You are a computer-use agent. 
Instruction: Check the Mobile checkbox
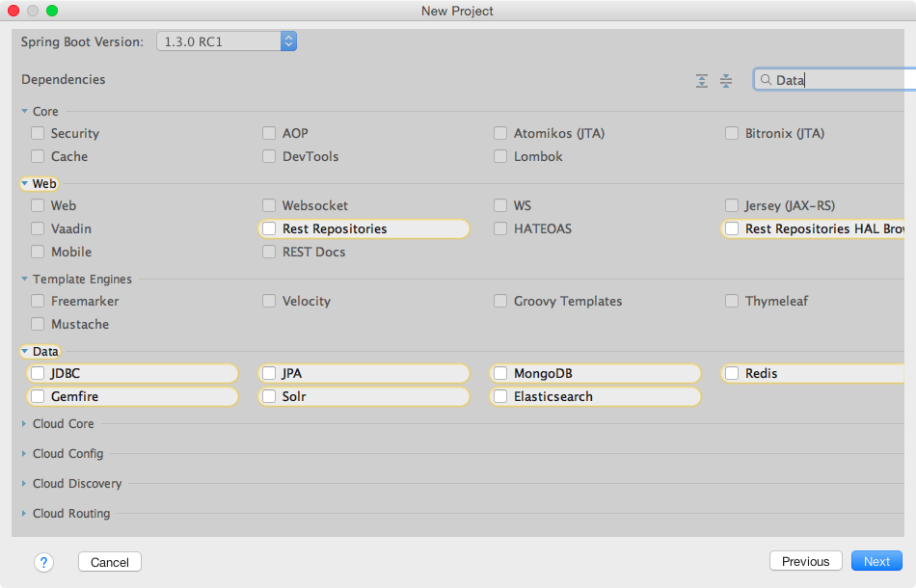[38, 252]
